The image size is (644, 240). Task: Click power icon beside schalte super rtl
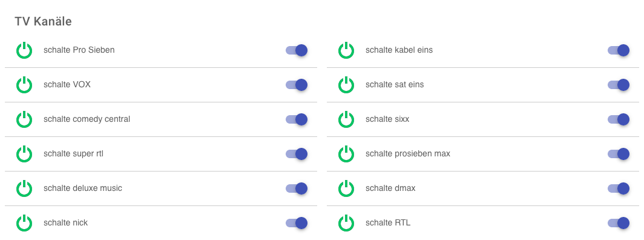(24, 154)
